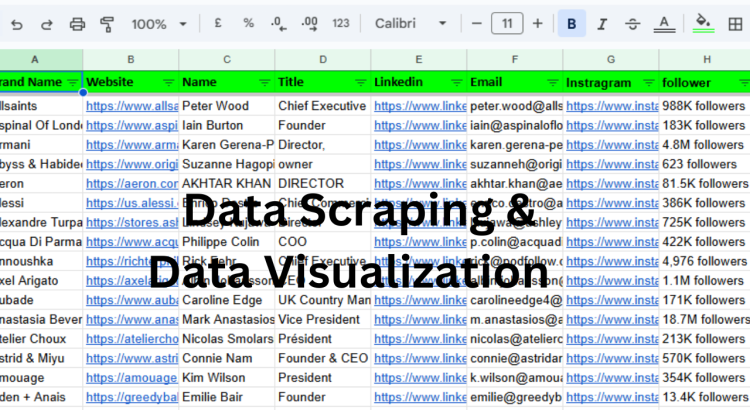Format as percent
This screenshot has height=410, width=750.
[x=248, y=23]
